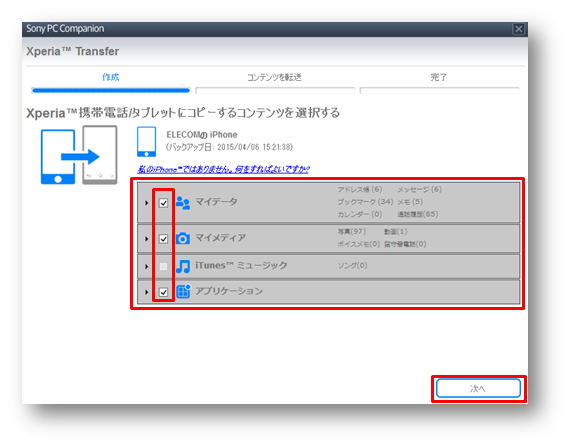Click the ELECOM iPhone device icon
This screenshot has width=570, height=446.
[146, 142]
